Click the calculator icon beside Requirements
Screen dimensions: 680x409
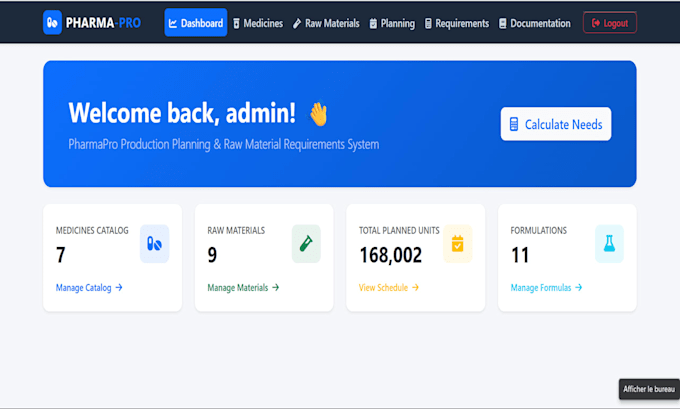pos(428,23)
